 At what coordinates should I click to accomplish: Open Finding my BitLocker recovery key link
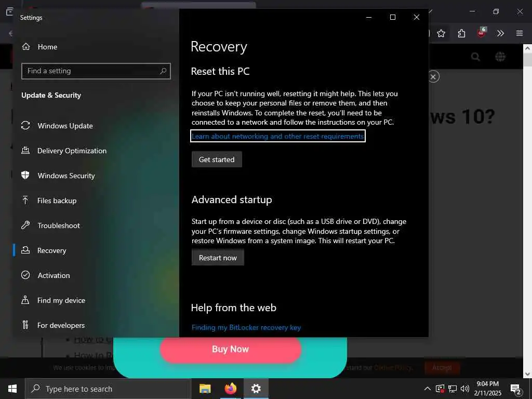point(246,327)
